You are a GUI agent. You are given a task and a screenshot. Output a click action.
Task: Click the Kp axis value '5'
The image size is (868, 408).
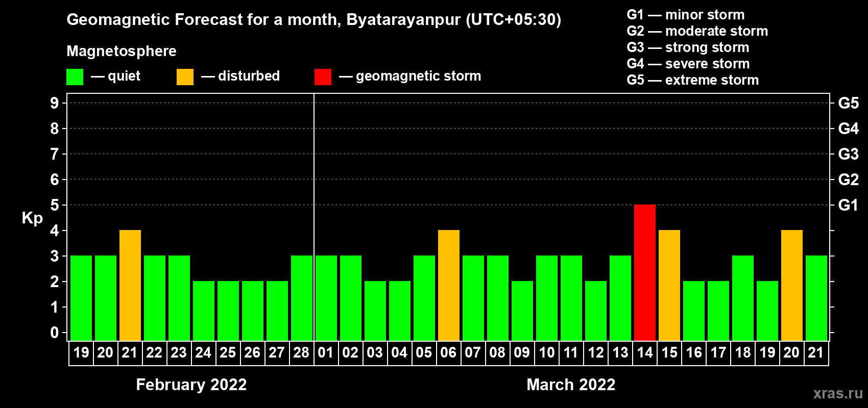click(55, 205)
